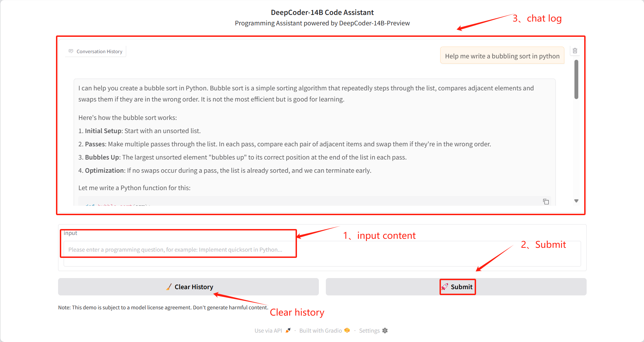
Task: Click the red chat log annotation label
Action: click(x=544, y=18)
